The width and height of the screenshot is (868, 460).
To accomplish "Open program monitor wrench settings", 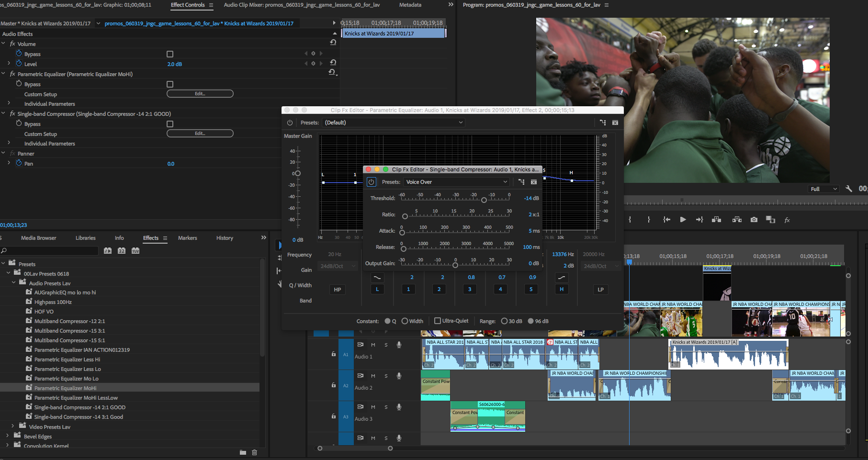I will [x=849, y=189].
